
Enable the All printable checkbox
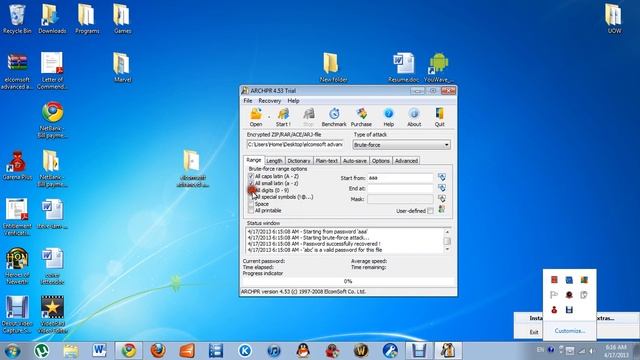pos(251,211)
